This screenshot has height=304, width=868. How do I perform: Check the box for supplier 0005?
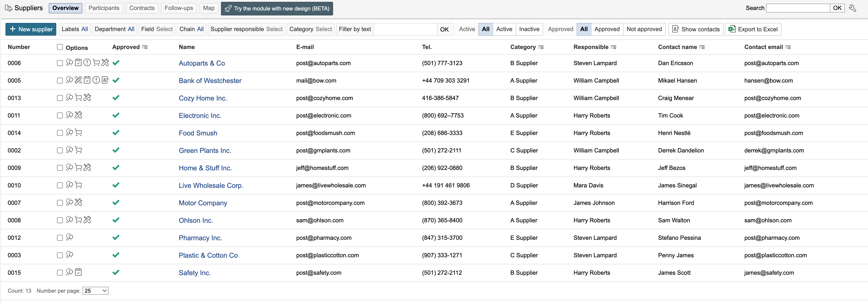[60, 81]
